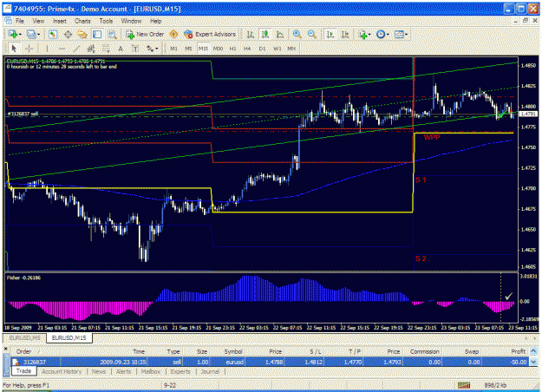Switch to M5 timeframe
The image size is (542, 392).
click(188, 49)
